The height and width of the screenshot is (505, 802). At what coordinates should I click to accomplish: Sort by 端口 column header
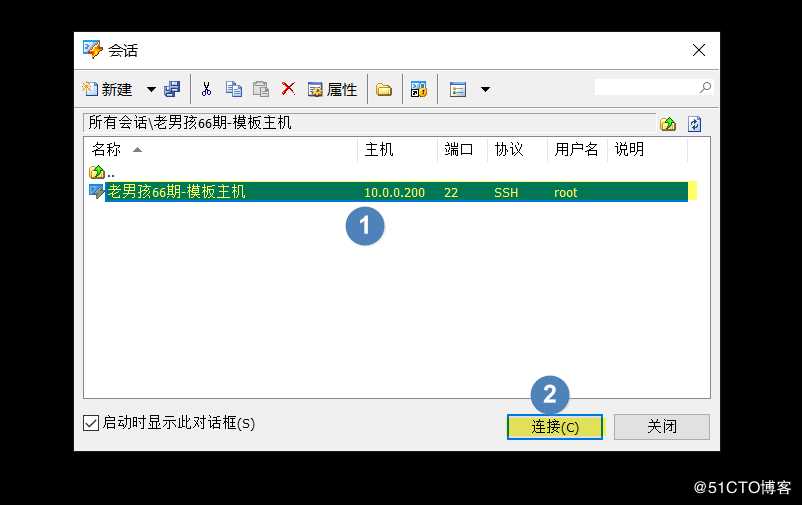point(462,149)
